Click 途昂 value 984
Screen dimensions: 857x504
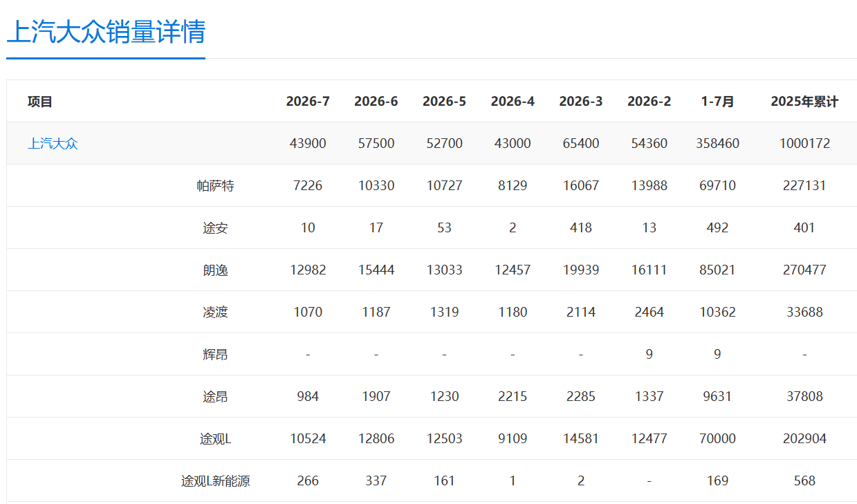point(308,397)
